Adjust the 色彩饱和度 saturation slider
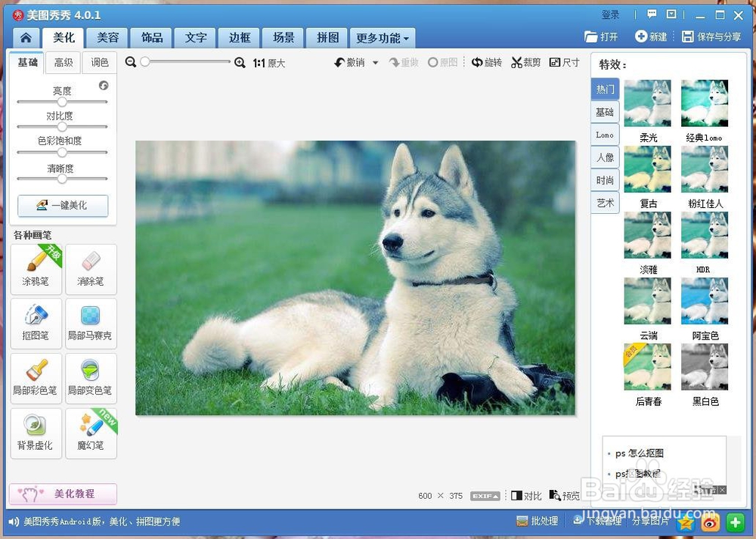756x539 pixels. [62, 153]
